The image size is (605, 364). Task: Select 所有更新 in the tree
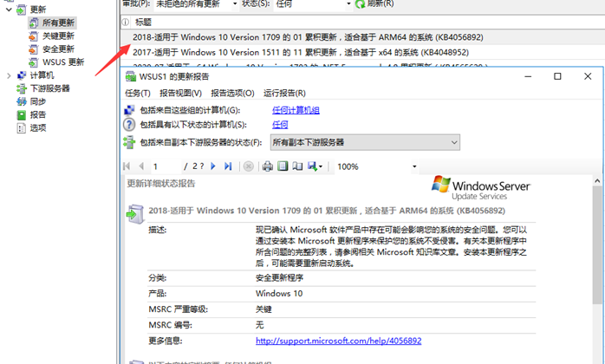coord(58,23)
